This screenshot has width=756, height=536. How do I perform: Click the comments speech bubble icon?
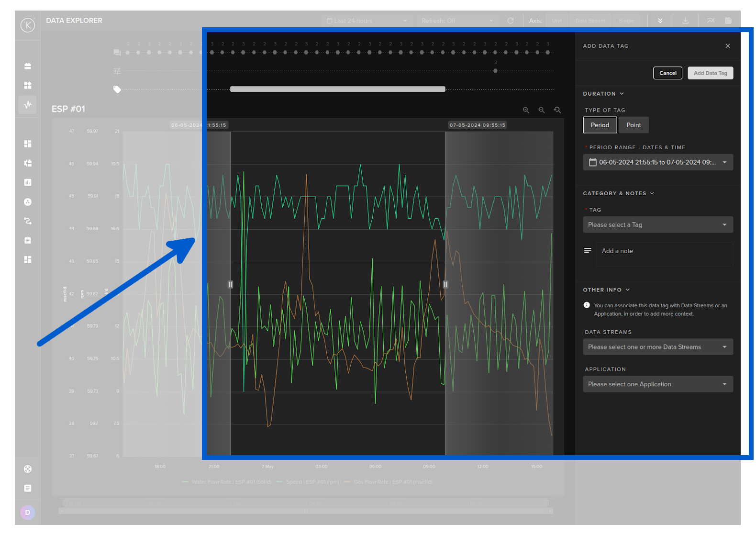point(117,53)
